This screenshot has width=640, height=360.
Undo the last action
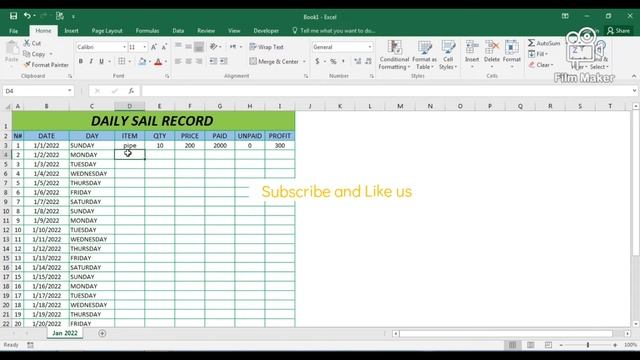(27, 16)
